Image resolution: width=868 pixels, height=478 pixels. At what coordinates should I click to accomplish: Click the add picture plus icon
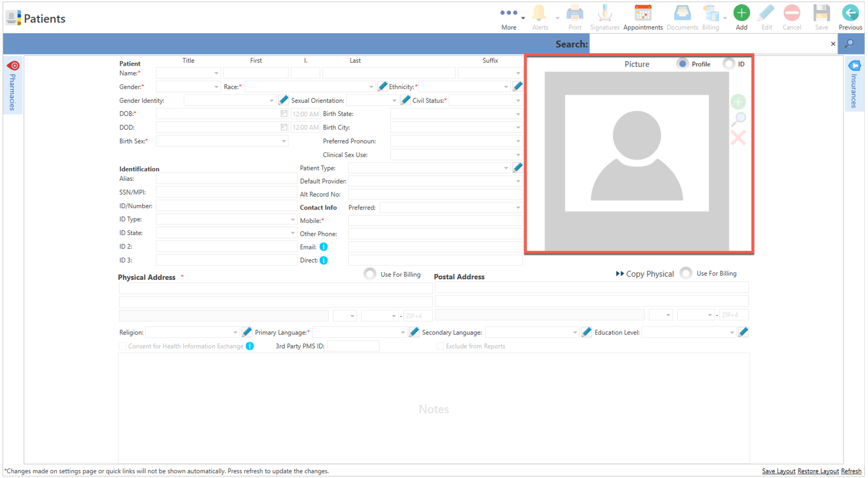click(738, 102)
